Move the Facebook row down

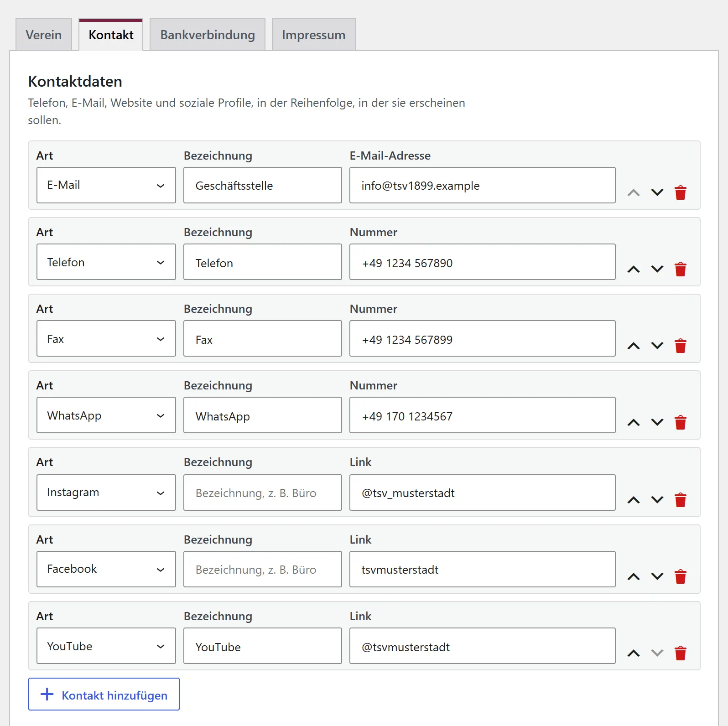click(657, 576)
